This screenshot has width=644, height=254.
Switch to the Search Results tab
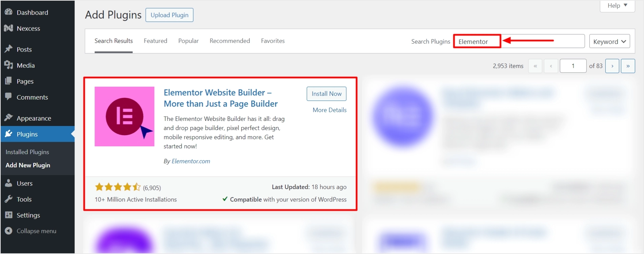(x=114, y=41)
